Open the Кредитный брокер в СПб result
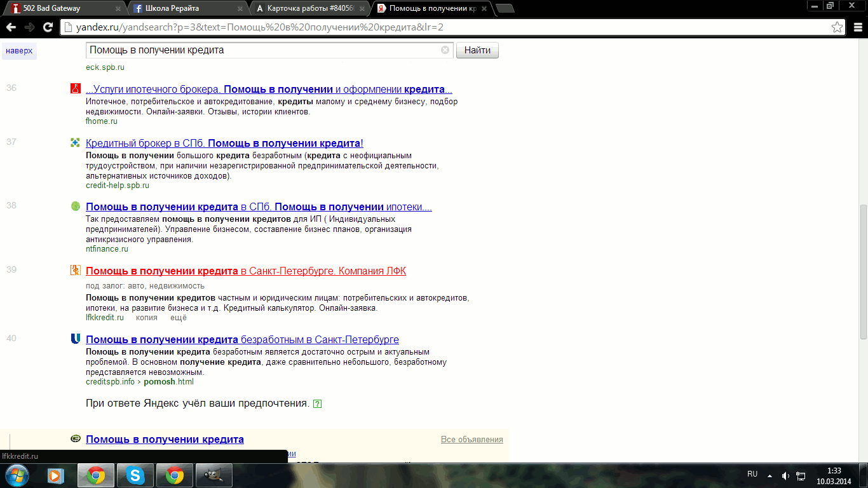 point(224,144)
